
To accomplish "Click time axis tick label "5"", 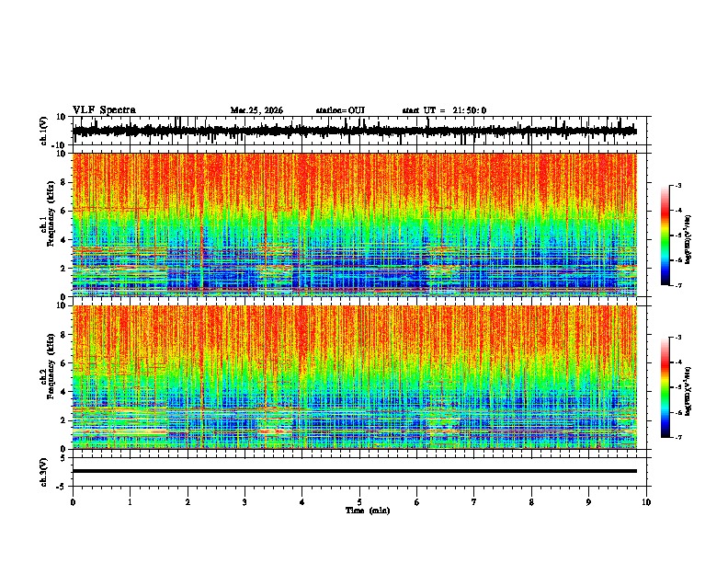I will coord(359,502).
